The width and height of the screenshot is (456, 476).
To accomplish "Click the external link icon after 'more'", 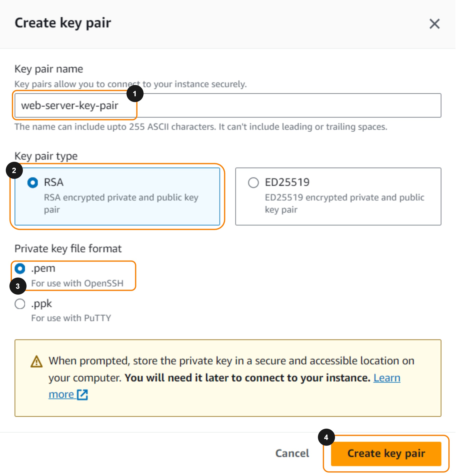I will coord(82,395).
